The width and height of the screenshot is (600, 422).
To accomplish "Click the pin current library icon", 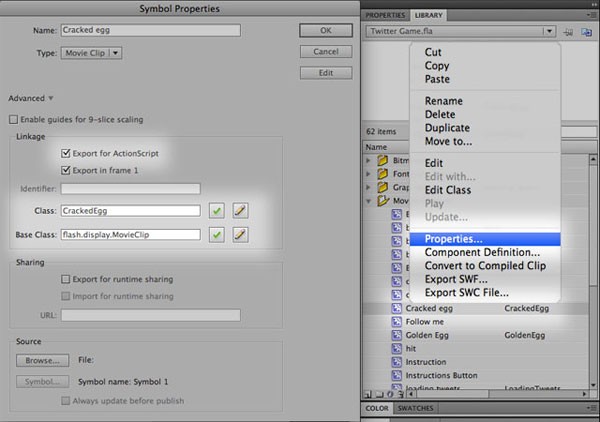I will (568, 32).
